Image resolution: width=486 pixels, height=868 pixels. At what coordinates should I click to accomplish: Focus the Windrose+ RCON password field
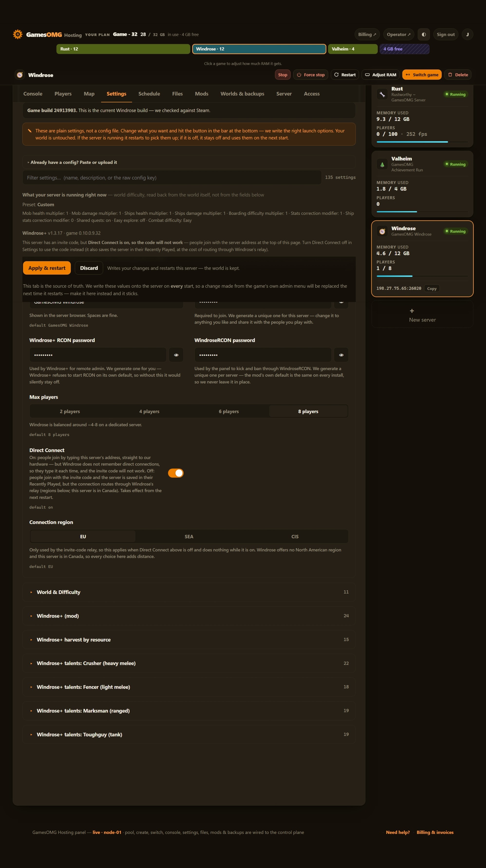point(98,355)
